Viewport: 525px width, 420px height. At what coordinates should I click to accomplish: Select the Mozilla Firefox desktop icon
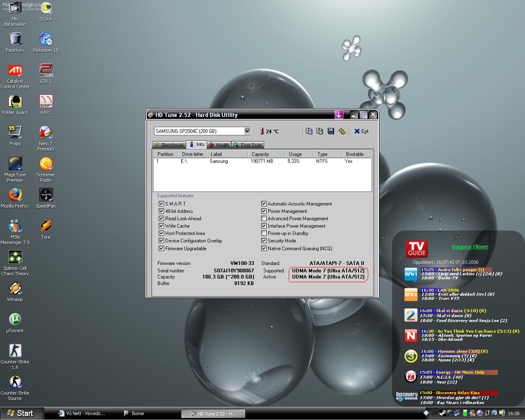coord(15,199)
